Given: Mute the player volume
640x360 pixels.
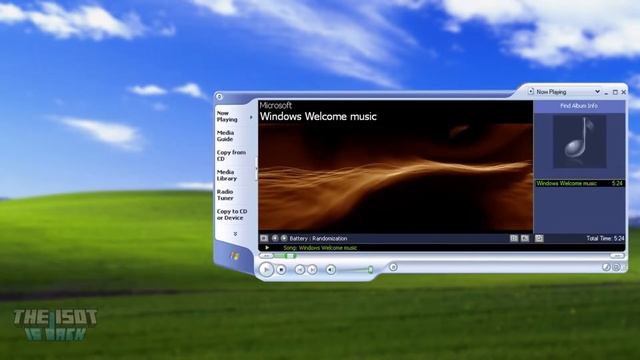Looking at the screenshot, I should 331,269.
